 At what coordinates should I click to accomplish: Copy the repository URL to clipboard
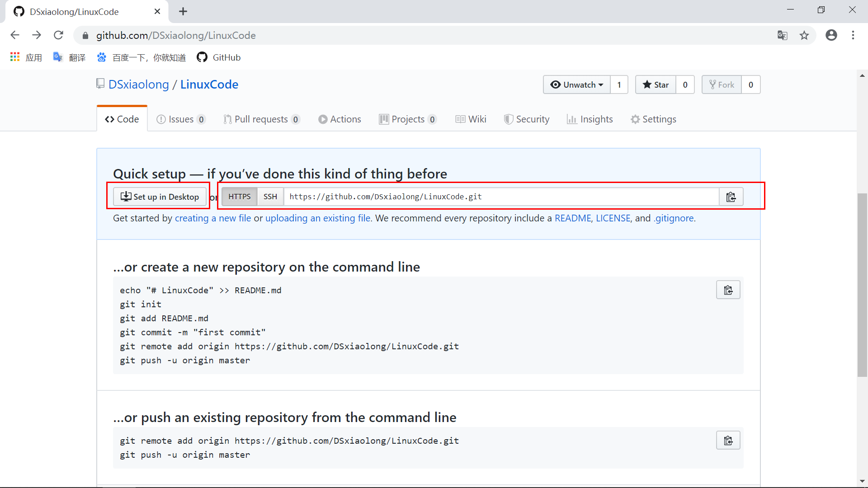tap(731, 197)
